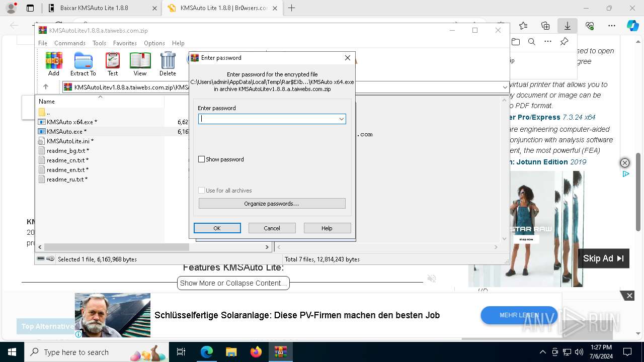644x362 pixels.
Task: Click Help in password dialog
Action: click(x=327, y=228)
